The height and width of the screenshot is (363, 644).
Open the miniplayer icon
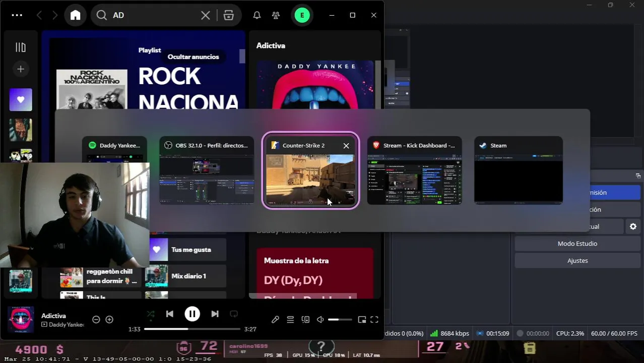pyautogui.click(x=362, y=320)
